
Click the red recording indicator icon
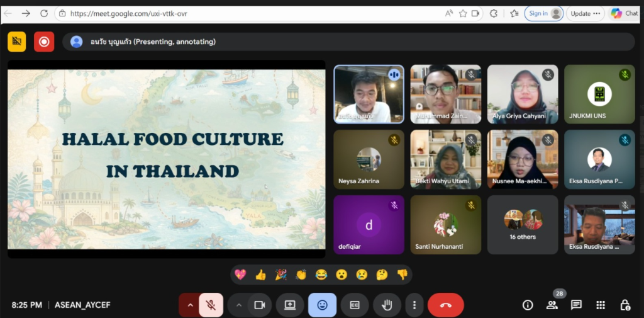pyautogui.click(x=44, y=42)
